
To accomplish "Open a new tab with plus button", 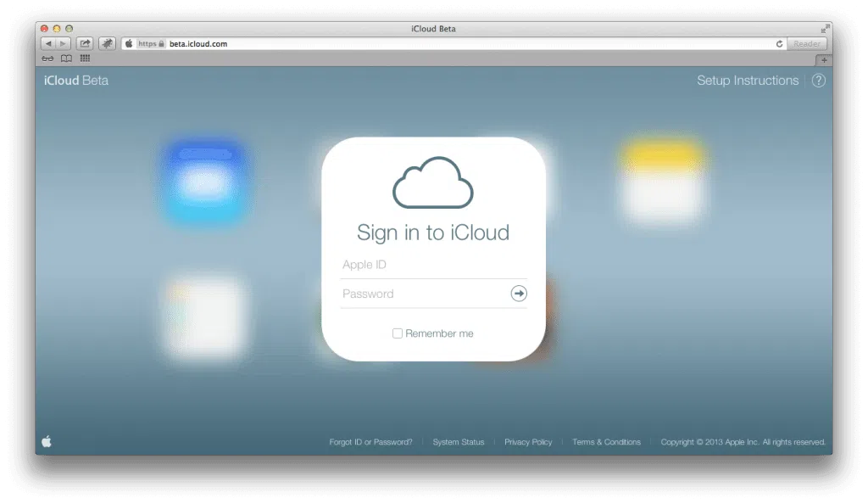I will (824, 59).
